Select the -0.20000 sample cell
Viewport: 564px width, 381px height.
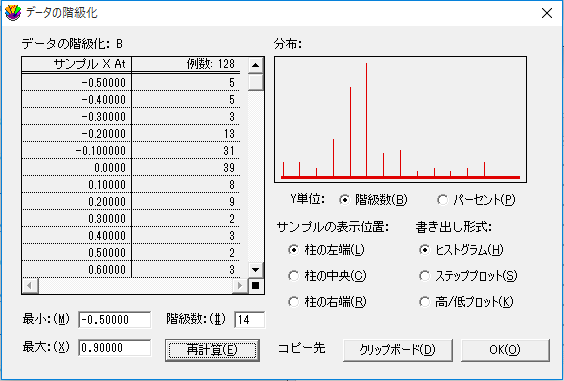pos(77,133)
